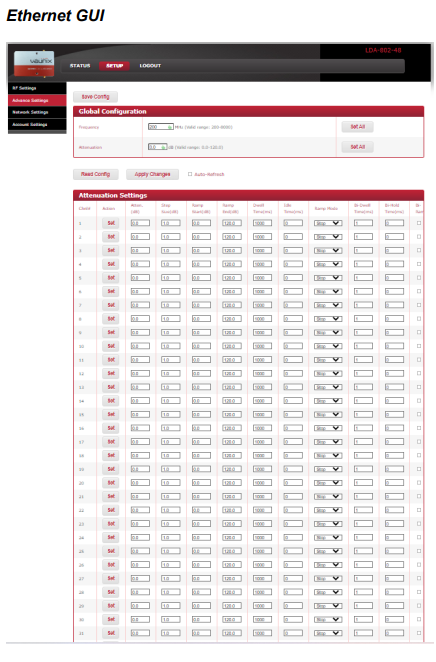Toggle the Bi-Ramp checkbox for channel 10

[419, 346]
